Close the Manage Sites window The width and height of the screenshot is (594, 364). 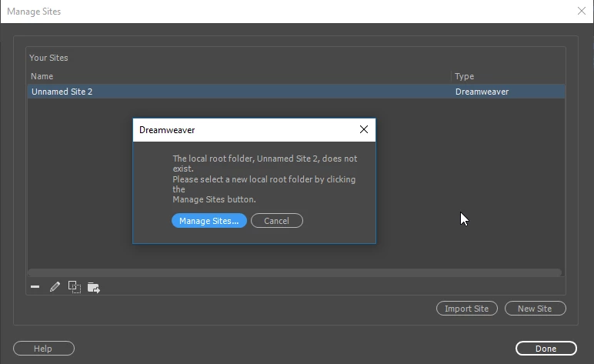click(x=582, y=11)
